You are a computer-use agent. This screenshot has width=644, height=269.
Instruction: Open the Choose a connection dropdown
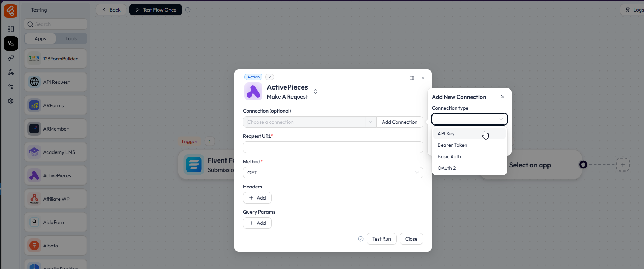[310, 122]
